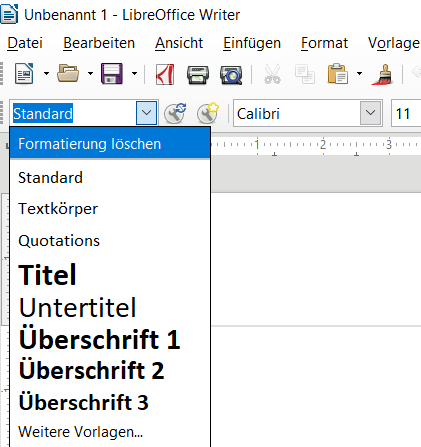Screen dimensions: 421x447
Task: Click Update Selected Style icon
Action: [x=175, y=113]
